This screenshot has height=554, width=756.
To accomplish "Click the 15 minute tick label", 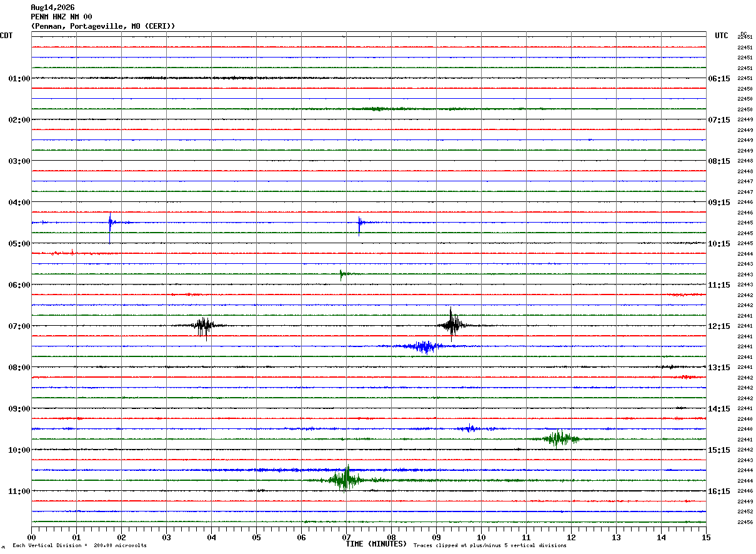I will tap(705, 537).
